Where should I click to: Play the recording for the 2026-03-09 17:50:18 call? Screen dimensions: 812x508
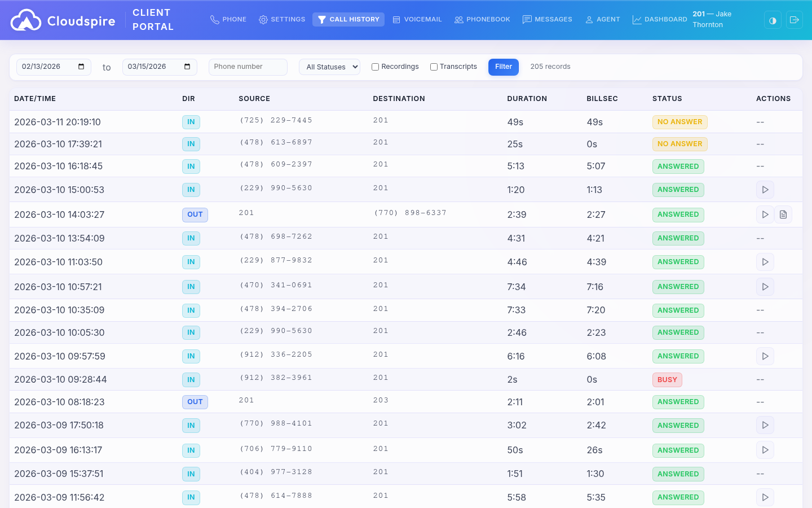click(765, 425)
